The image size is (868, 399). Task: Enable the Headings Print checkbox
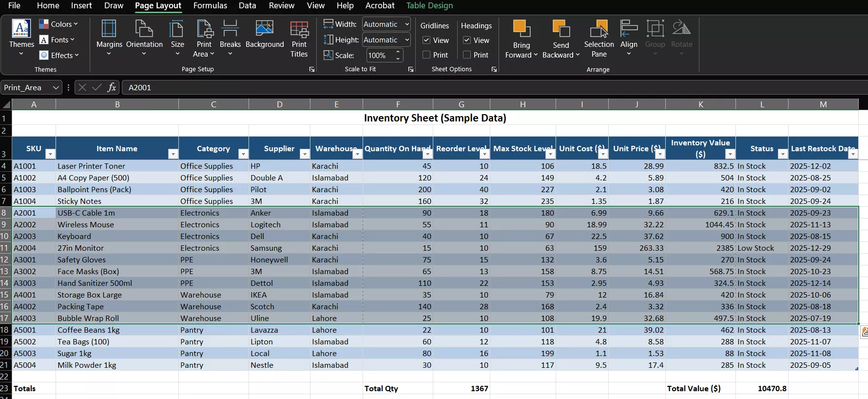(x=467, y=55)
